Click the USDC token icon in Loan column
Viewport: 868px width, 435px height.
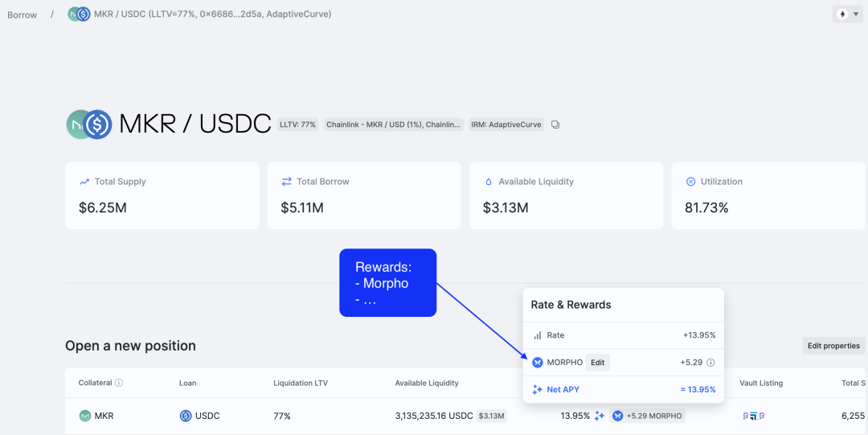pyautogui.click(x=186, y=416)
